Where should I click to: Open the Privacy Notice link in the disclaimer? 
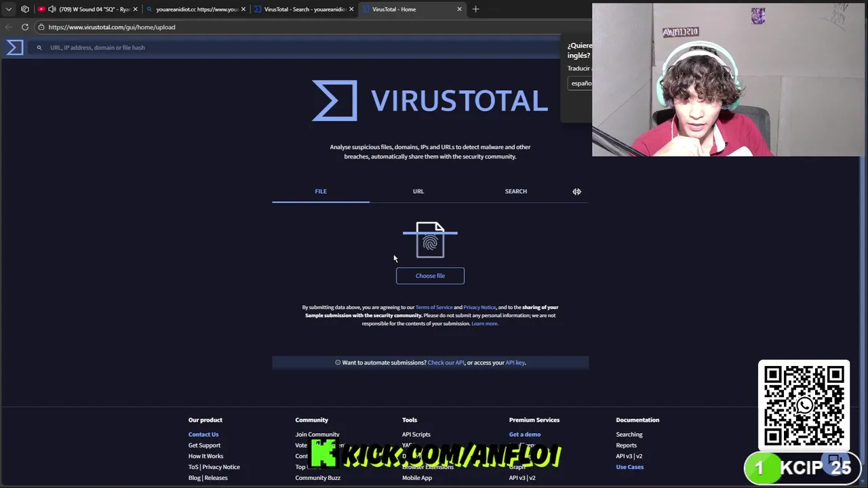tap(479, 308)
